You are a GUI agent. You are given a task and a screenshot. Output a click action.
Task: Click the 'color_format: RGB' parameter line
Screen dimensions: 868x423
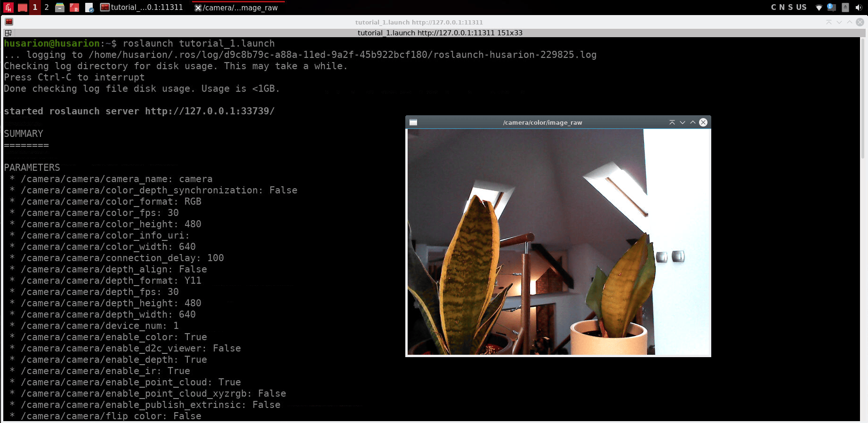[x=105, y=201]
